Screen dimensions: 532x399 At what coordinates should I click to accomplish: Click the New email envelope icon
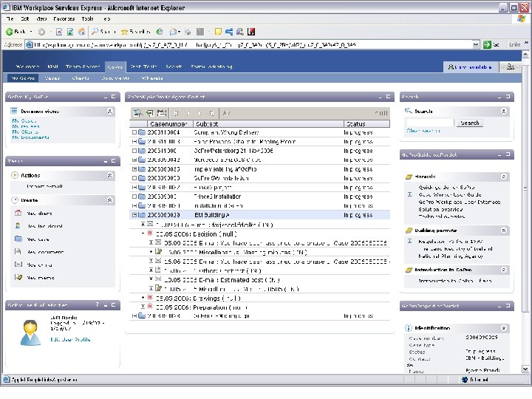[18, 265]
